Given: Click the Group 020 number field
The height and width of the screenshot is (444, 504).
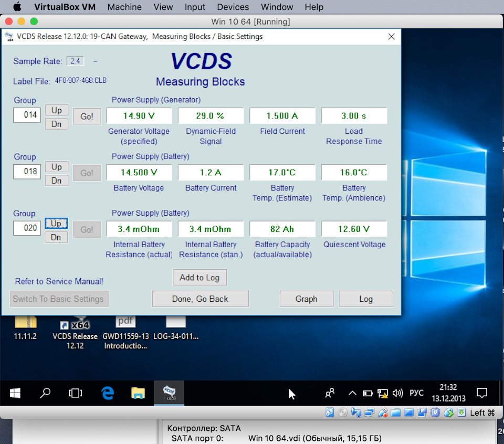Looking at the screenshot, I should [27, 228].
